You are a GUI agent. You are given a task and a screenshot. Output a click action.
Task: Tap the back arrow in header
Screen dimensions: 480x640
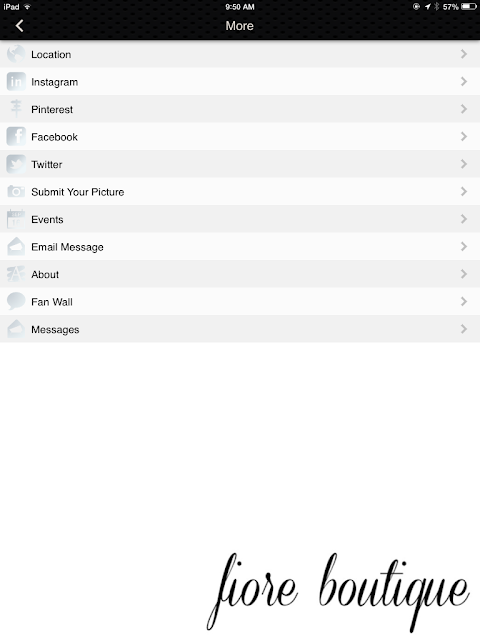(19, 26)
